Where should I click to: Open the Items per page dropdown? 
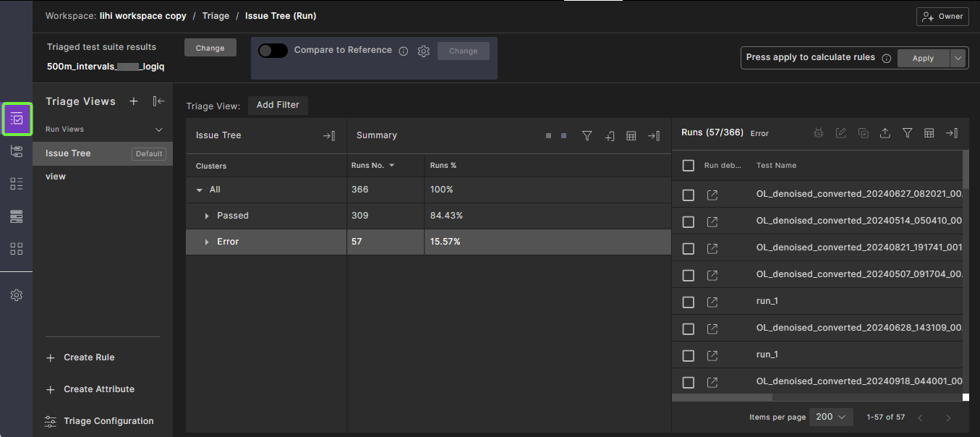pos(831,417)
